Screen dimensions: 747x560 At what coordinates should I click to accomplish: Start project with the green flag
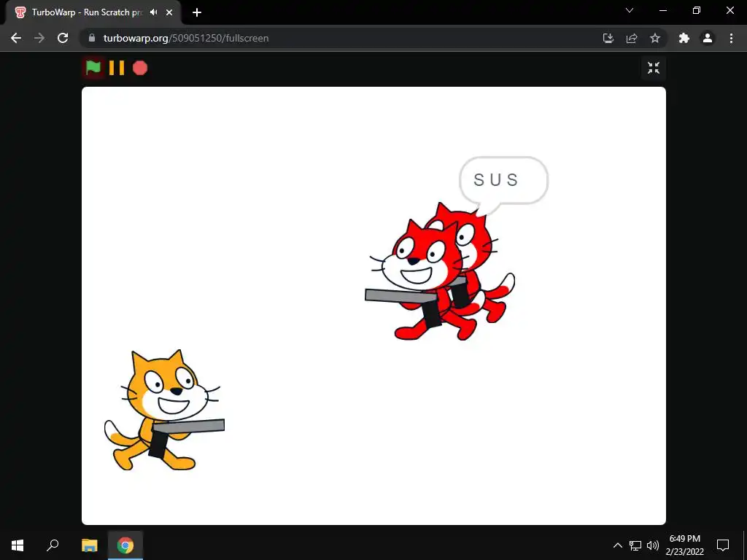(93, 68)
